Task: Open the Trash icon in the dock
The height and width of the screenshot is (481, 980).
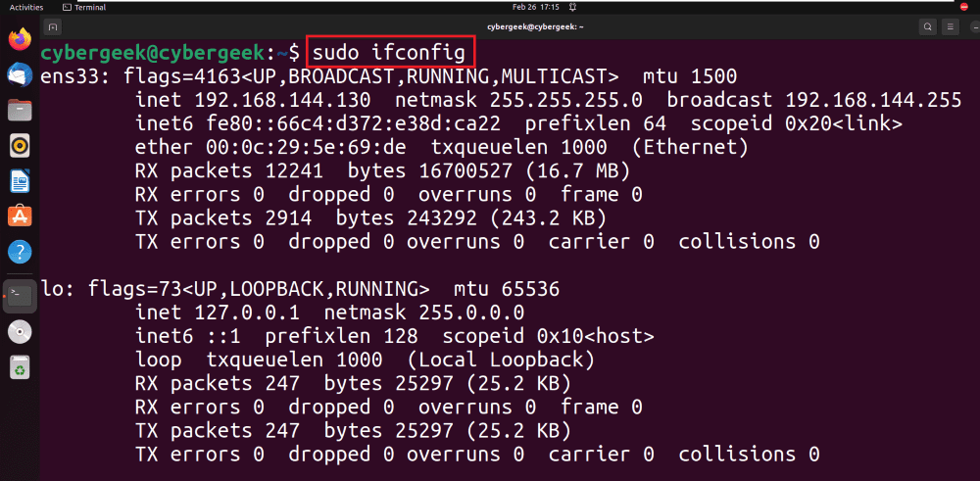Action: (20, 368)
